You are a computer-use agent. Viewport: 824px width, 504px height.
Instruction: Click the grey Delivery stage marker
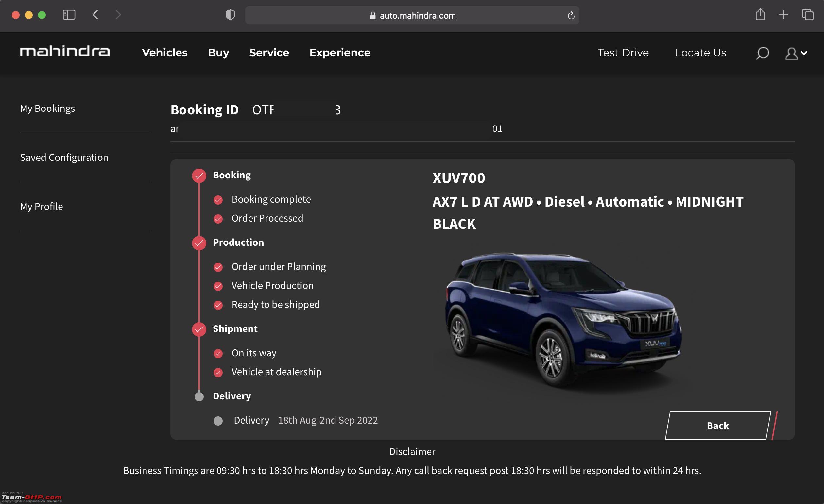[x=199, y=396]
